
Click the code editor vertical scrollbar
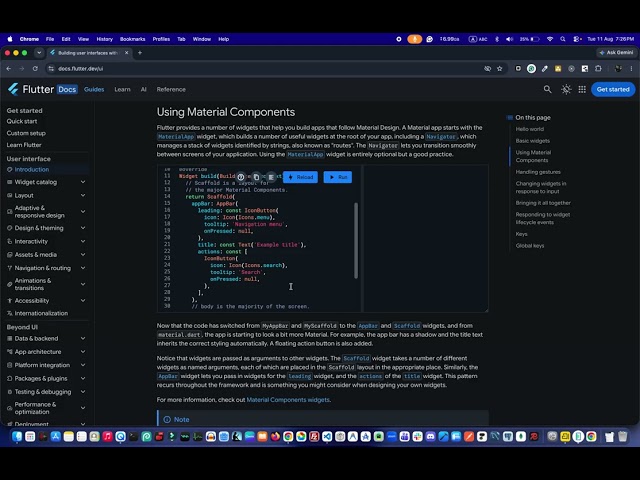click(356, 240)
